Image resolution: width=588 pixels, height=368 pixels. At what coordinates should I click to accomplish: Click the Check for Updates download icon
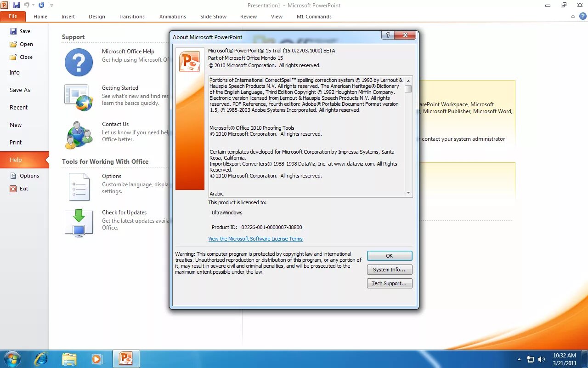tap(79, 223)
